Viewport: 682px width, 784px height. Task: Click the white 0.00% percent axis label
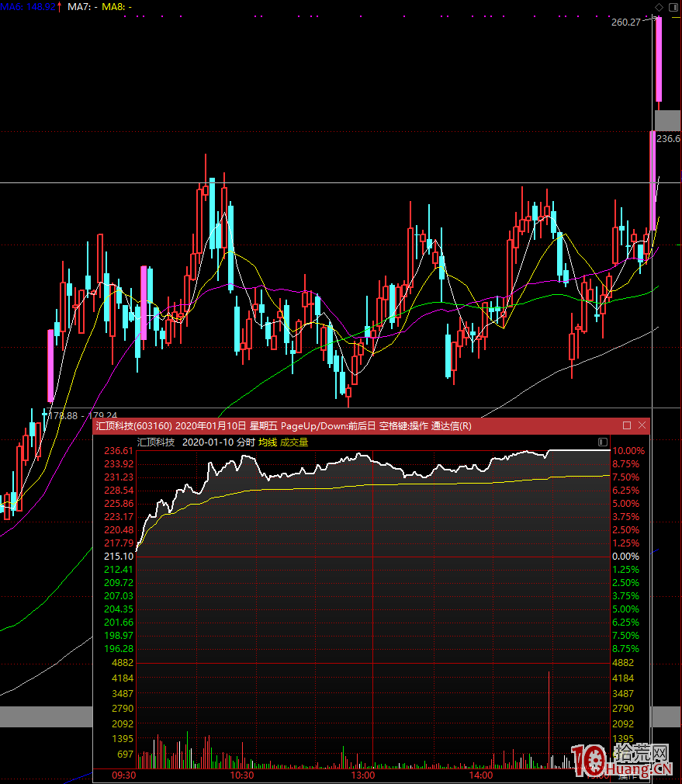[625, 557]
